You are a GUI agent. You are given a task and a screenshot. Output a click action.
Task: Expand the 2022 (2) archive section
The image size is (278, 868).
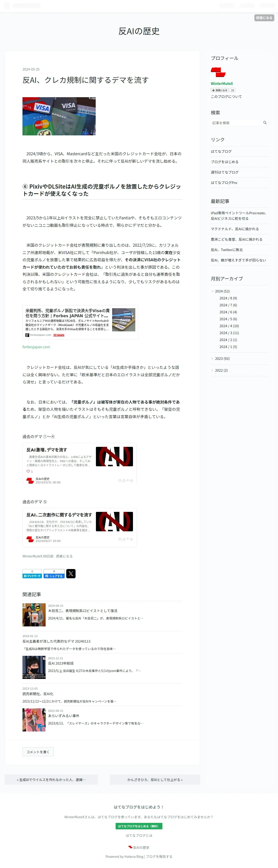tap(212, 370)
